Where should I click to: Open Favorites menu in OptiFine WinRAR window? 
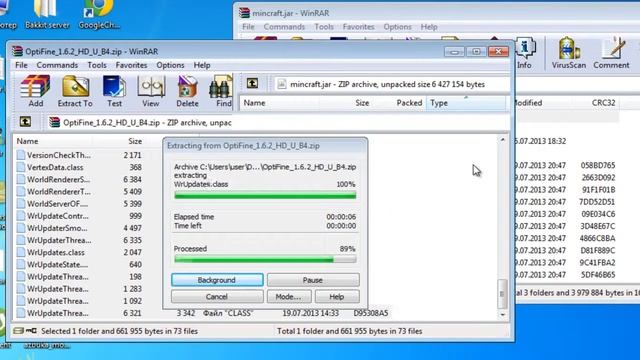point(131,65)
